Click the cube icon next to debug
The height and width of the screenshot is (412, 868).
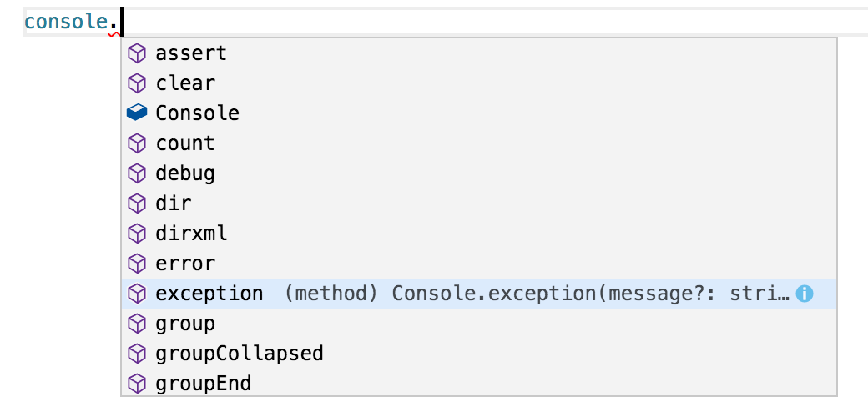(x=137, y=173)
